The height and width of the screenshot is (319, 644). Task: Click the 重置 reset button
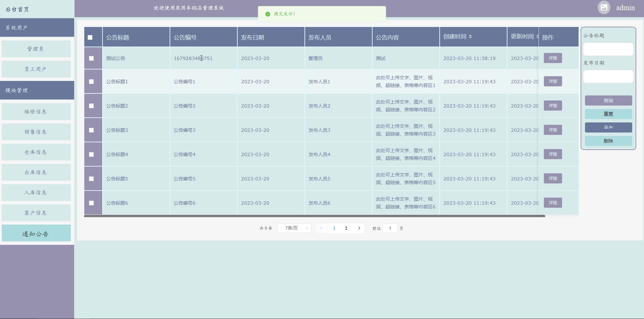608,114
